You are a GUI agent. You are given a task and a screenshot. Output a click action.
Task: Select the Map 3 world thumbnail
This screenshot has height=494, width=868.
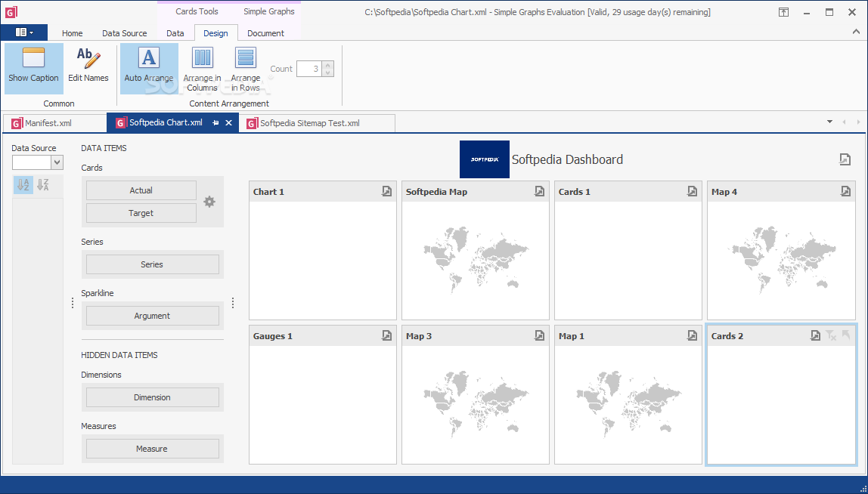pos(476,404)
